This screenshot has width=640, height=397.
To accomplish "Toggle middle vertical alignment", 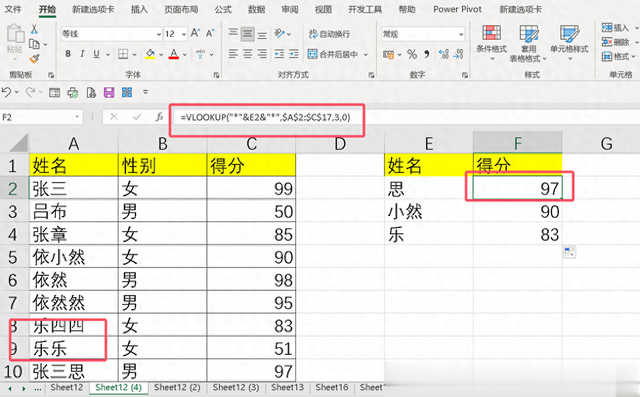I will (247, 33).
